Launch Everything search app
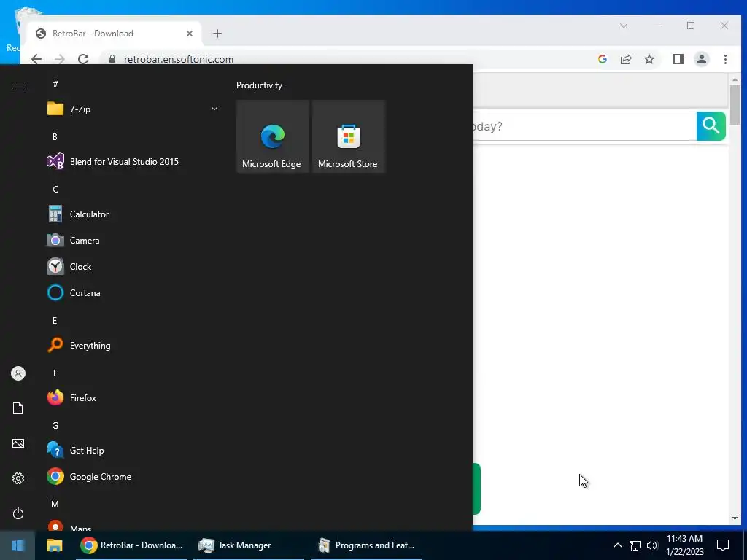 pyautogui.click(x=133, y=345)
